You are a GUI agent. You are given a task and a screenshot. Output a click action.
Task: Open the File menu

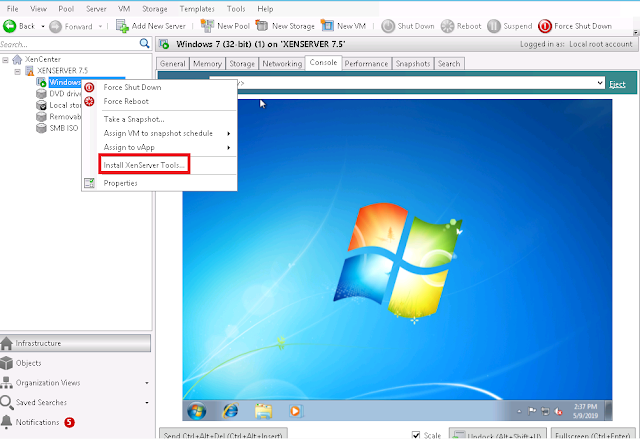click(x=12, y=9)
